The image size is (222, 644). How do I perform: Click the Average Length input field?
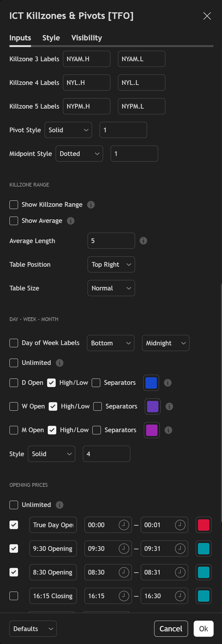111,241
